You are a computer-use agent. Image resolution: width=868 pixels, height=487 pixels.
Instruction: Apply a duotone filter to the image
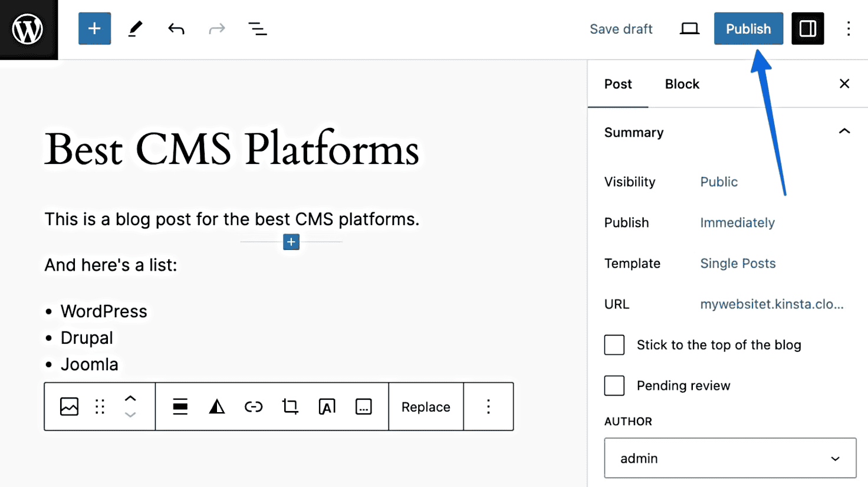click(x=216, y=406)
